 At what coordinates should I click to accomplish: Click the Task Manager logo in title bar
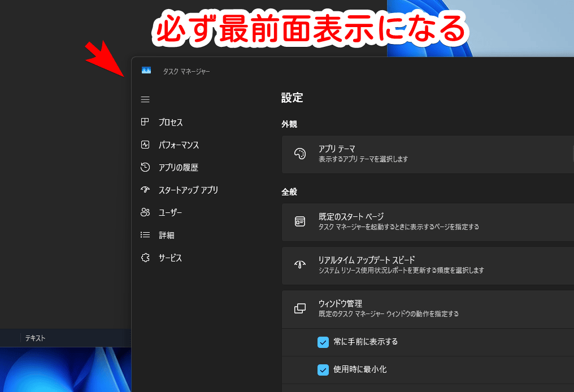click(146, 70)
